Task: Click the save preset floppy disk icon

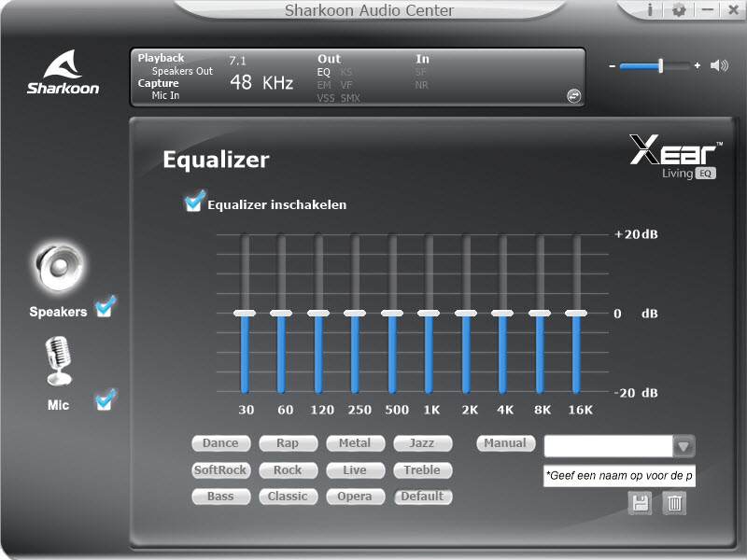Action: point(641,503)
